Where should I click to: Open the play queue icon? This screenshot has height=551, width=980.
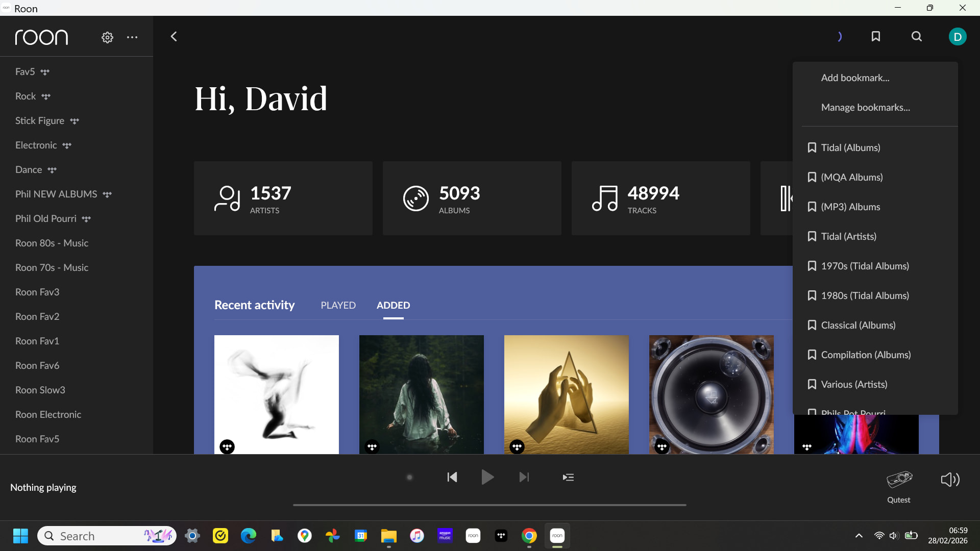click(x=568, y=478)
